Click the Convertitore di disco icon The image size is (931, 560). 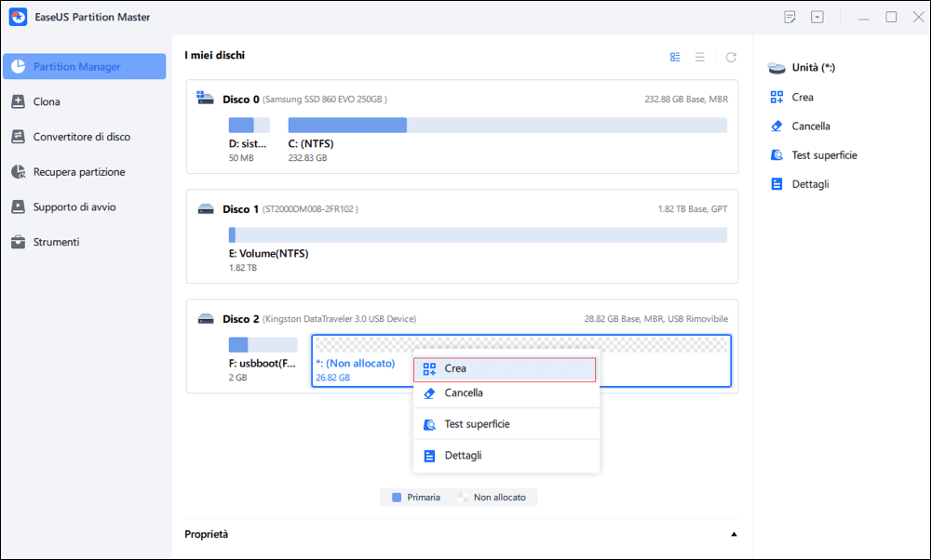click(19, 137)
